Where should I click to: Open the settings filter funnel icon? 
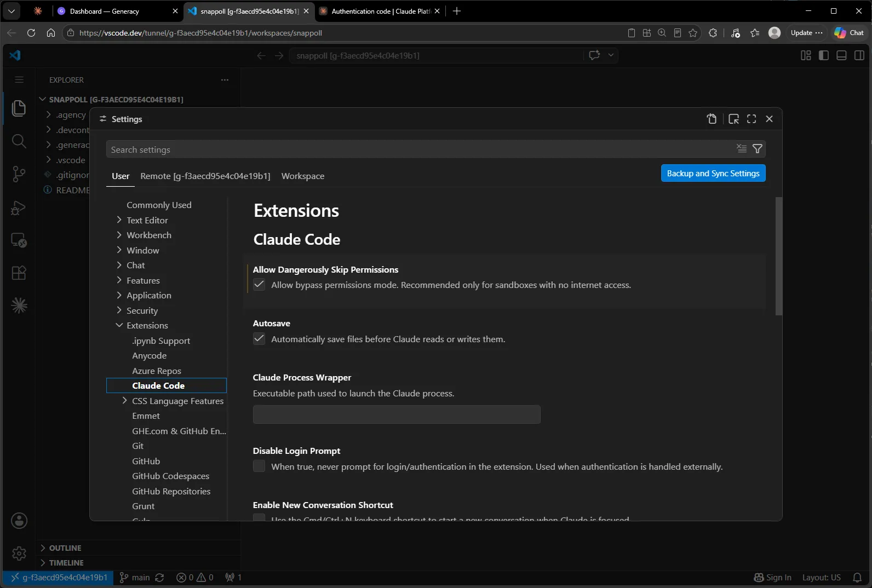coord(758,149)
